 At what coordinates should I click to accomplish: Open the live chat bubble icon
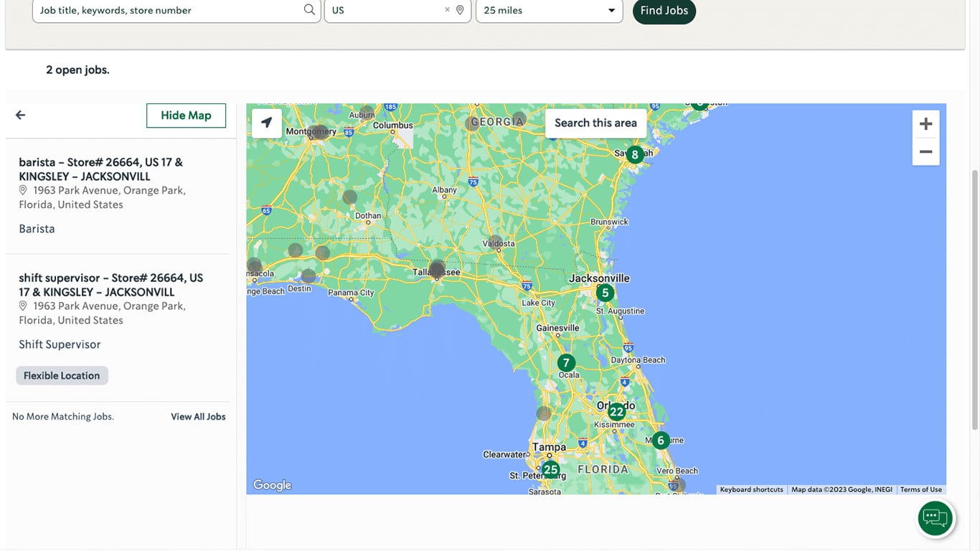(936, 518)
